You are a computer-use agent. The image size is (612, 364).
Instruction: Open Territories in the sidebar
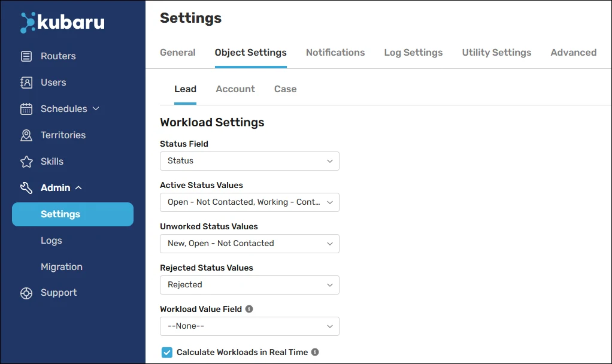tap(63, 135)
